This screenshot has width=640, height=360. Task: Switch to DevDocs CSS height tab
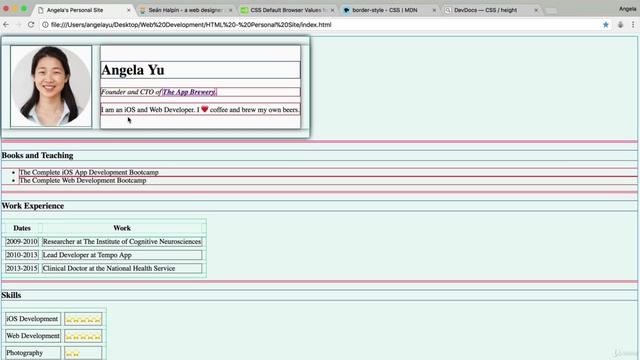click(x=491, y=10)
